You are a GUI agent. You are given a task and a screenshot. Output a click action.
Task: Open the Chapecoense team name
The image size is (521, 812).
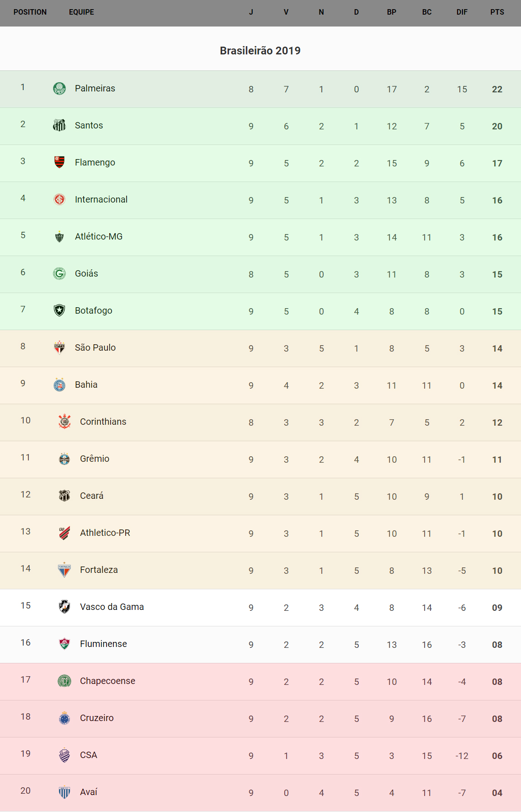point(107,681)
